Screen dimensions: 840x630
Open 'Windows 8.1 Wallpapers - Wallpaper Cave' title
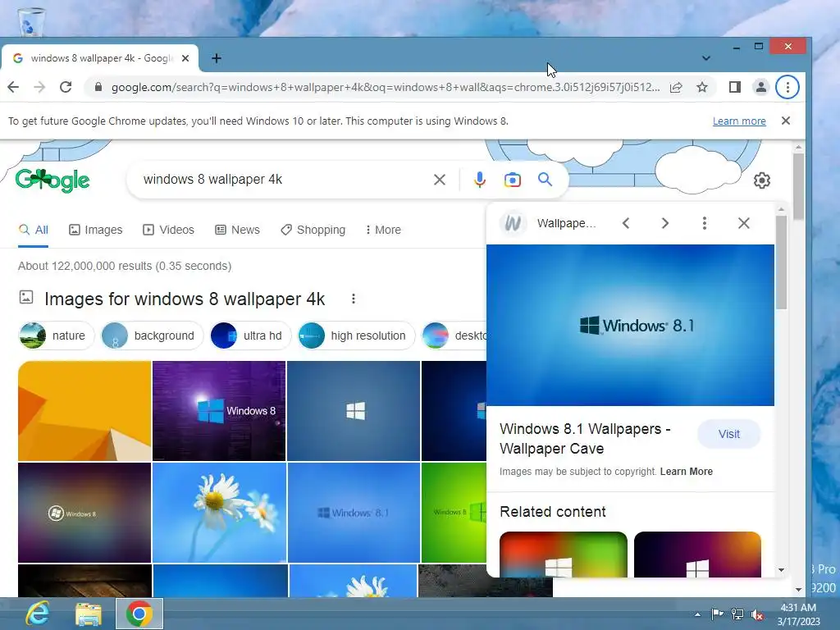click(585, 439)
